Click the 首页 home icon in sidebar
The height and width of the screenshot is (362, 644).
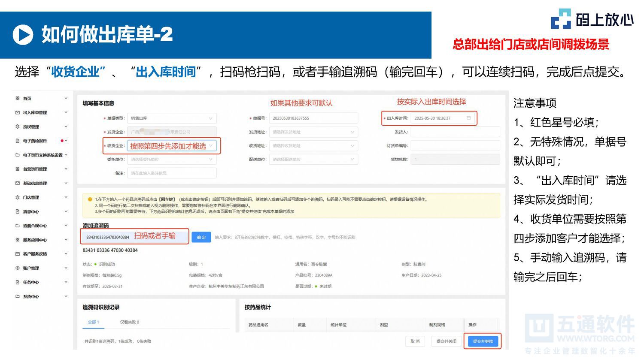pyautogui.click(x=17, y=98)
